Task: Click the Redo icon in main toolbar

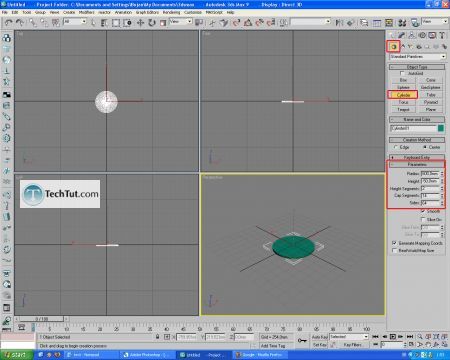Action: pos(20,22)
